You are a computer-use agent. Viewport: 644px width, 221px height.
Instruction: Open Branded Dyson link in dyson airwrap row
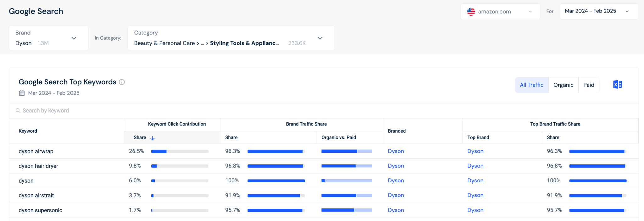[396, 151]
